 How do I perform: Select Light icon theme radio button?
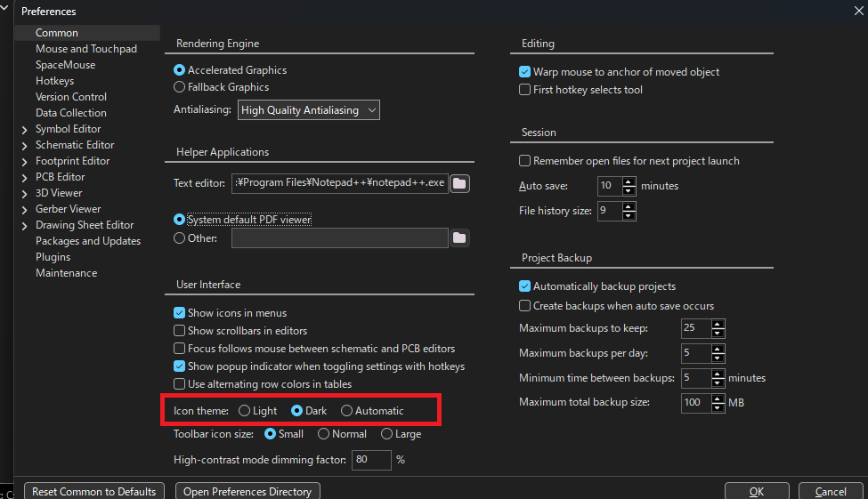click(x=244, y=410)
